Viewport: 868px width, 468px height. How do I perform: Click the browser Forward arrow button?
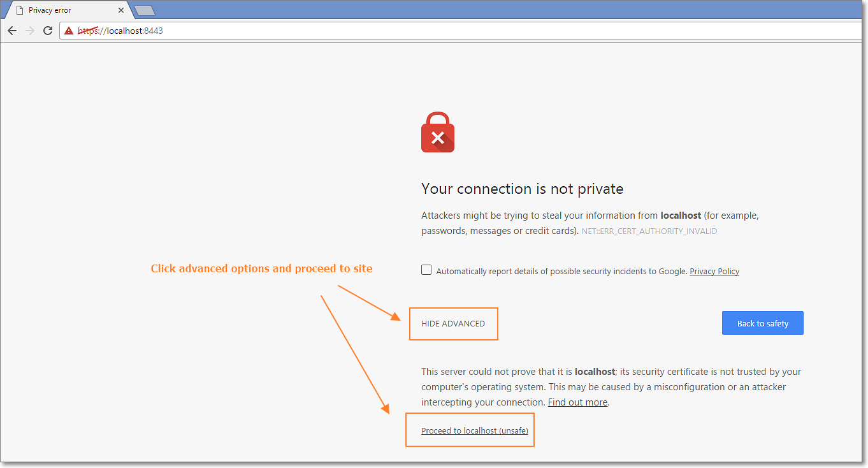pos(30,31)
